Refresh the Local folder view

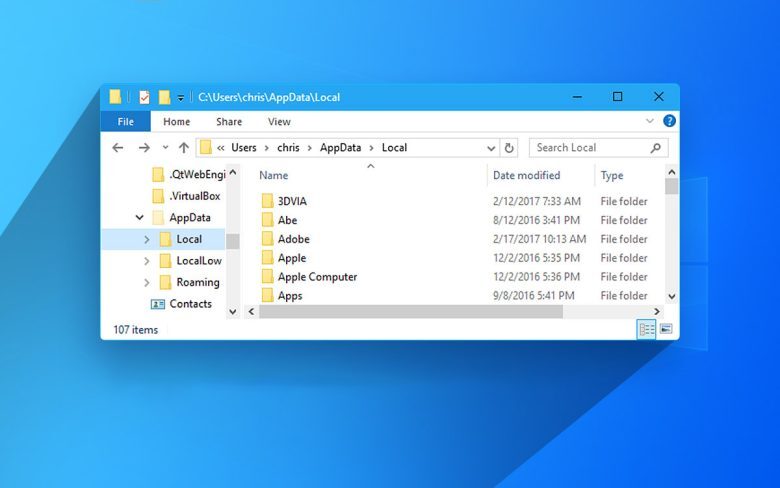[x=509, y=148]
